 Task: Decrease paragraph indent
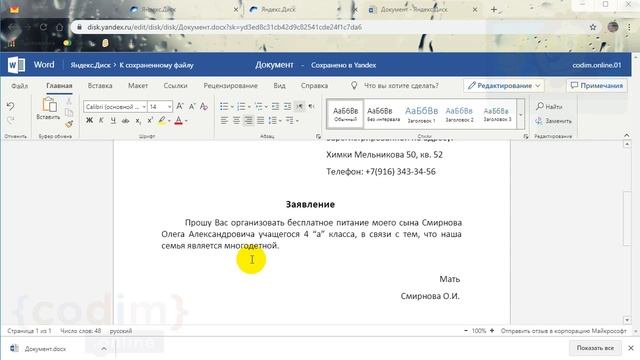point(275,107)
